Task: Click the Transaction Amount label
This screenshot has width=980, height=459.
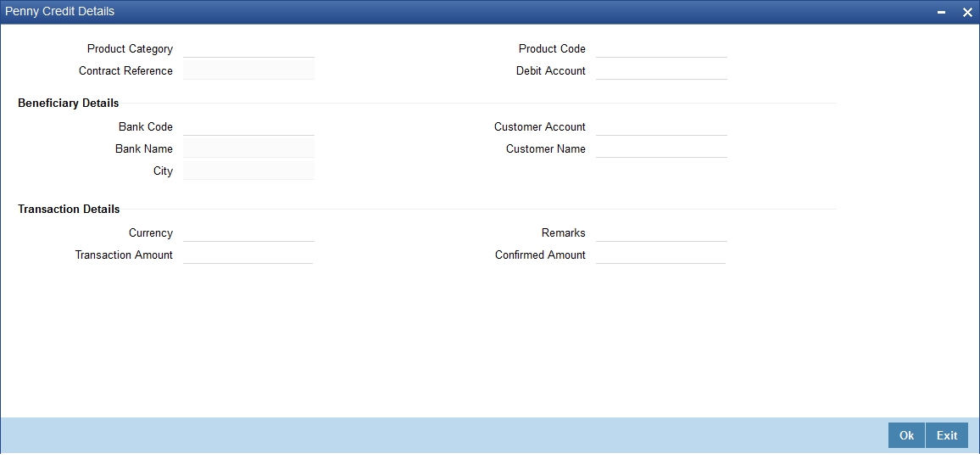Action: pyautogui.click(x=124, y=255)
